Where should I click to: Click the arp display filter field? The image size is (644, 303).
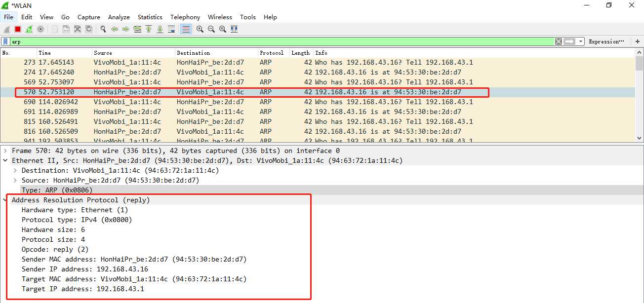point(282,41)
